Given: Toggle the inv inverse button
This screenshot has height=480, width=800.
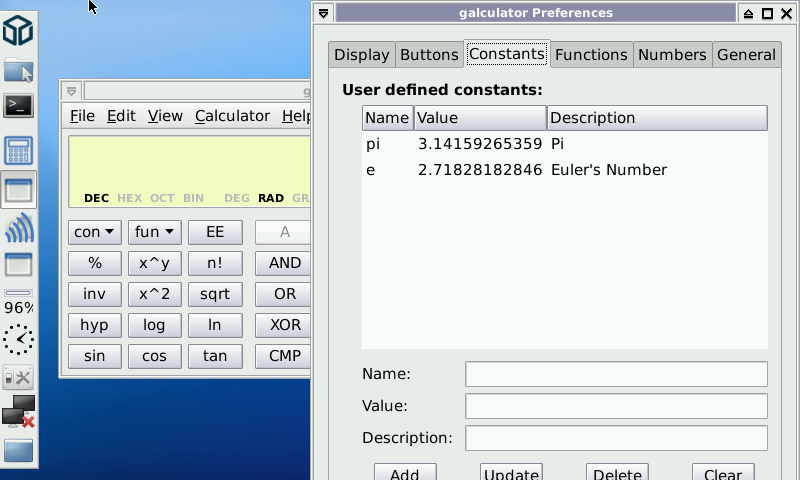Looking at the screenshot, I should click(94, 294).
